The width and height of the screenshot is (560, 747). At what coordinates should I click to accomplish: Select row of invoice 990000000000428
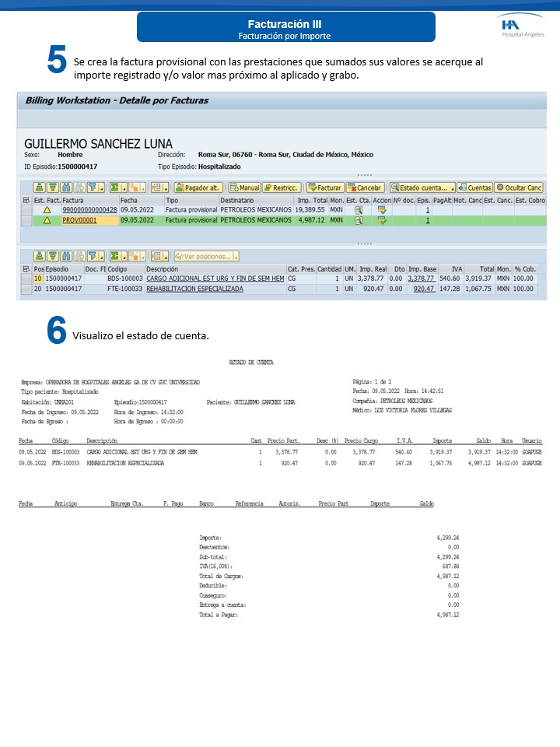pyautogui.click(x=26, y=210)
